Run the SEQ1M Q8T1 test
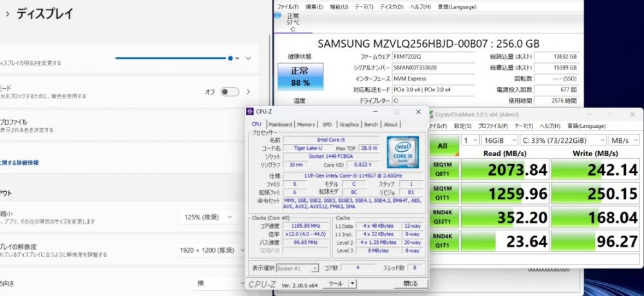Image resolution: width=644 pixels, height=296 pixels. (443, 169)
